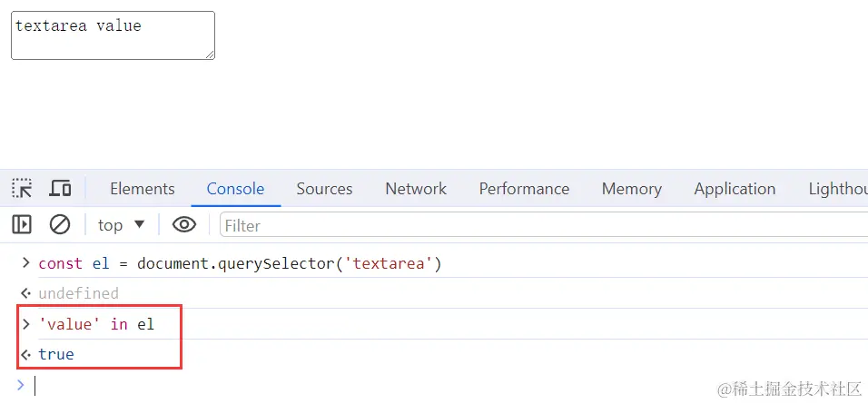Create a live expression with eye icon
The height and width of the screenshot is (404, 868).
[183, 224]
